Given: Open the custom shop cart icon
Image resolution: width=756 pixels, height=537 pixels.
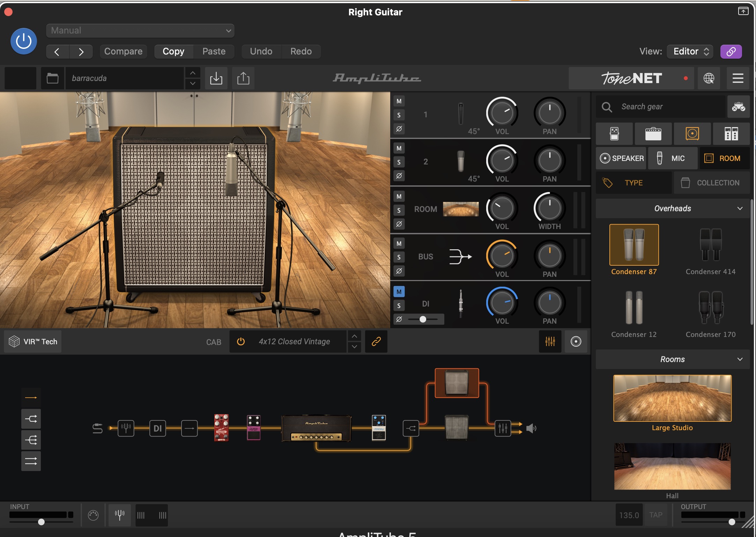Looking at the screenshot, I should [x=739, y=107].
